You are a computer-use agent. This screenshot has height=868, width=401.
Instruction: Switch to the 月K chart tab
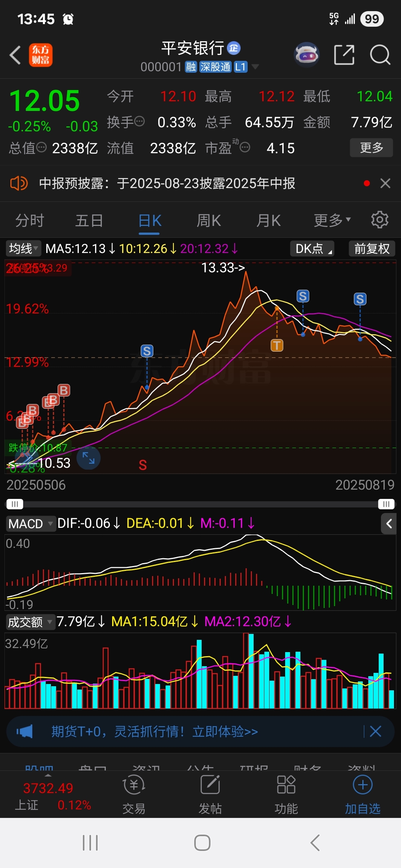pos(268,220)
